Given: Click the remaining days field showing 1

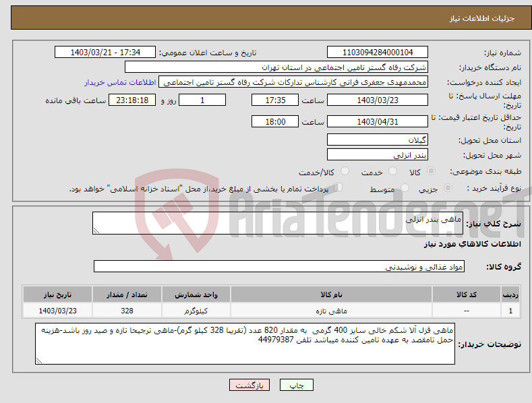Looking at the screenshot, I should pyautogui.click(x=202, y=100).
